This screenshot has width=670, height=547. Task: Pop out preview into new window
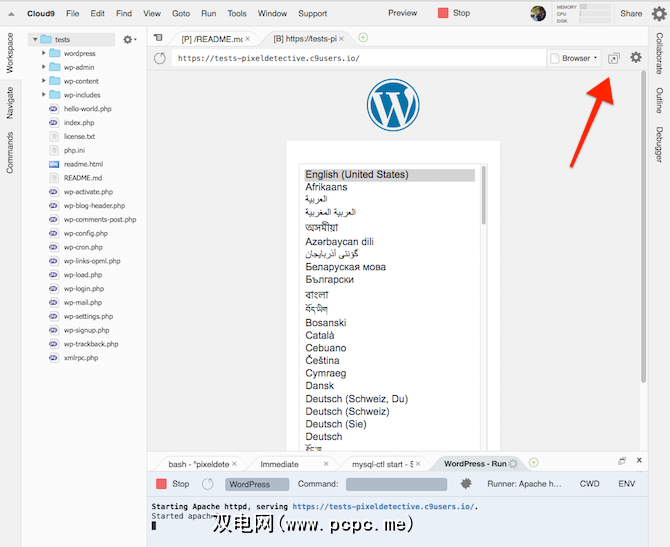click(x=614, y=58)
